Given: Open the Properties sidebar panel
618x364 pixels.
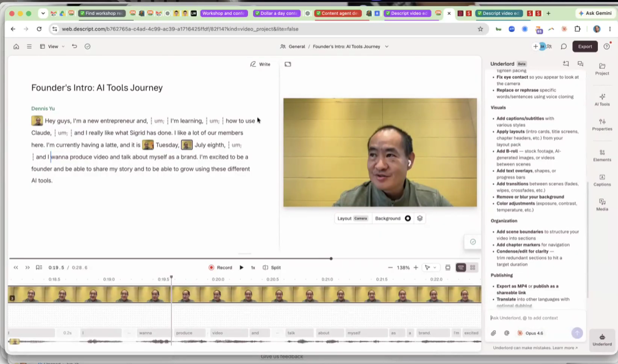Looking at the screenshot, I should (x=602, y=124).
